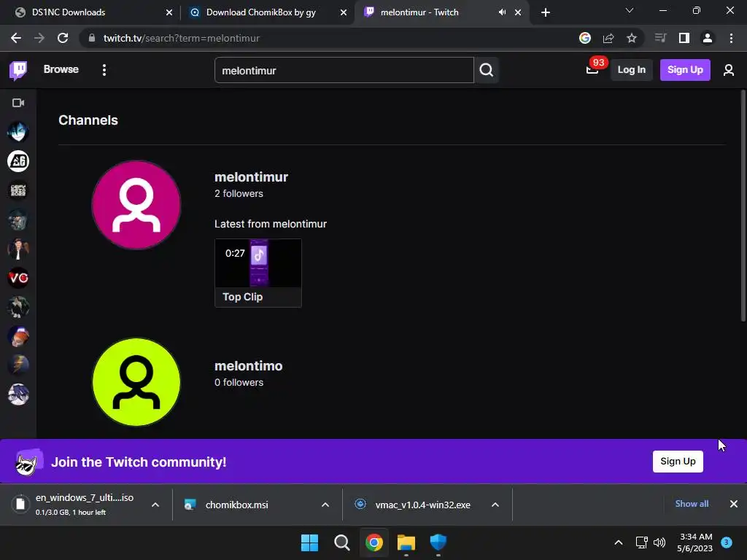Open the Windows Start menu
The image size is (747, 560).
[309, 542]
